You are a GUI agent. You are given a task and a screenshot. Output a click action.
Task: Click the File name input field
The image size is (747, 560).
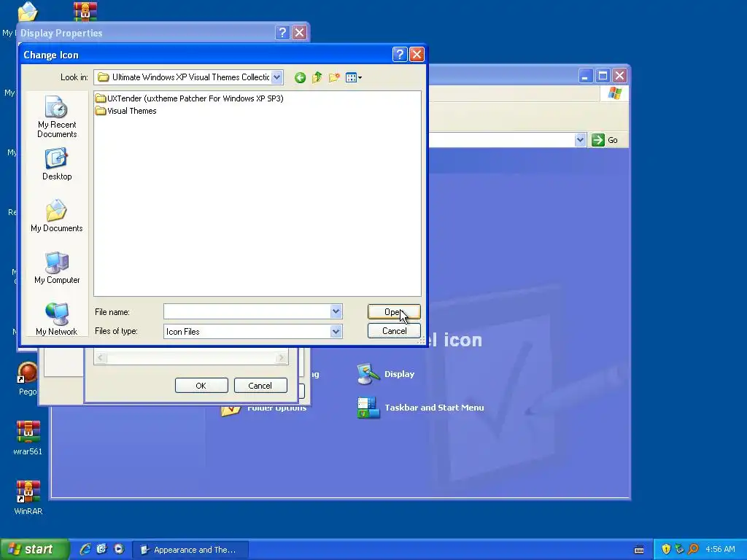pos(247,311)
